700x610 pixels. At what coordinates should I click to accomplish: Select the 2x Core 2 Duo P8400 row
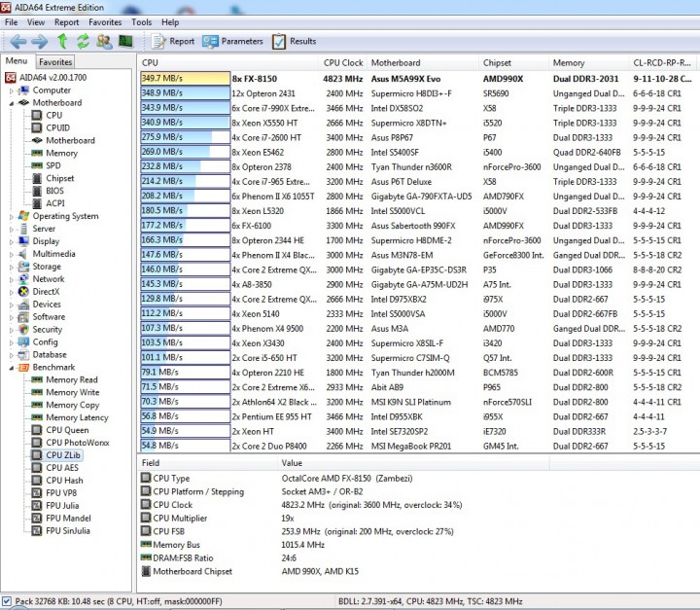pos(420,446)
